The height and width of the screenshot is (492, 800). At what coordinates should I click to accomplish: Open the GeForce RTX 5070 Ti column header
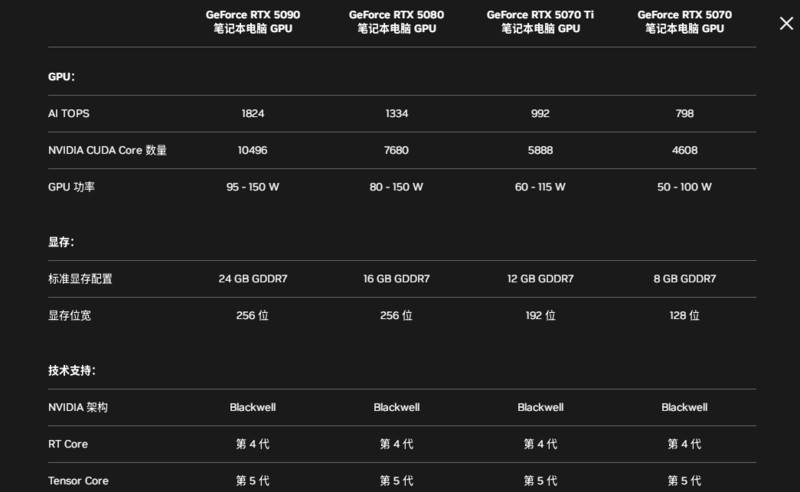coord(541,22)
